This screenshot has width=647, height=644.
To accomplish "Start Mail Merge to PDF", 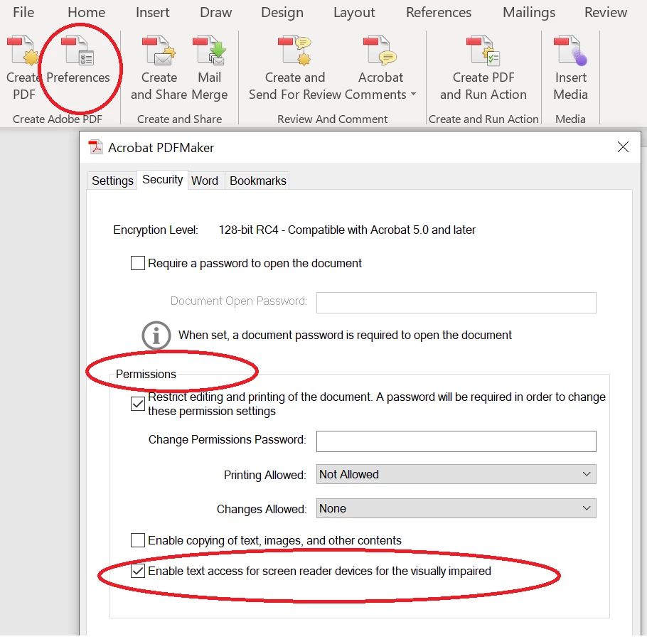I will click(x=209, y=68).
